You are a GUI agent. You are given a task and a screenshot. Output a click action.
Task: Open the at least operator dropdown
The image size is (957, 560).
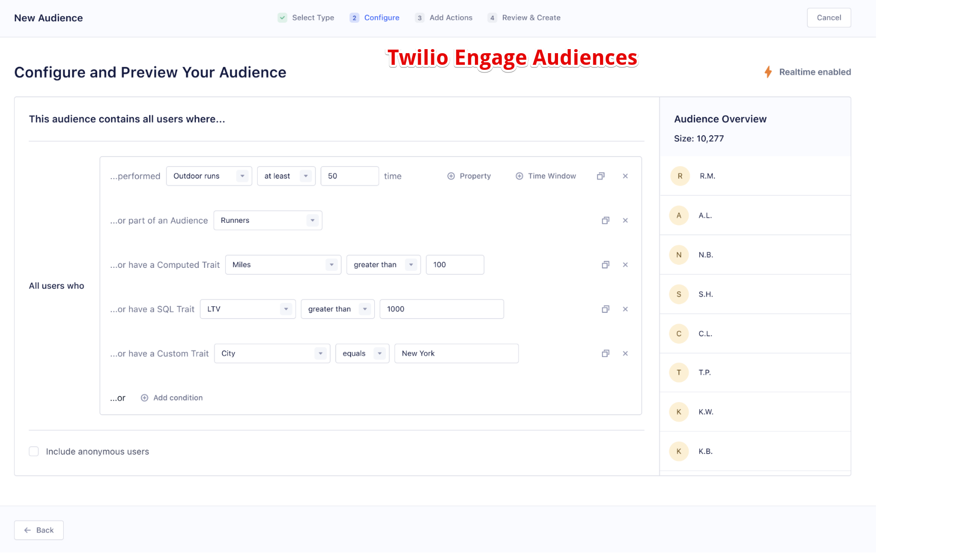pyautogui.click(x=287, y=176)
